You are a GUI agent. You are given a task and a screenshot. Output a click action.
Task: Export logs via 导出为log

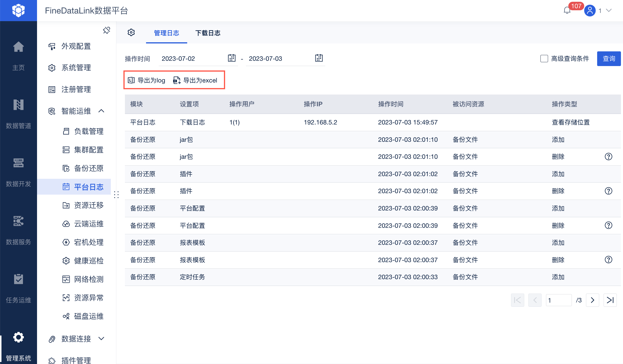(x=147, y=80)
